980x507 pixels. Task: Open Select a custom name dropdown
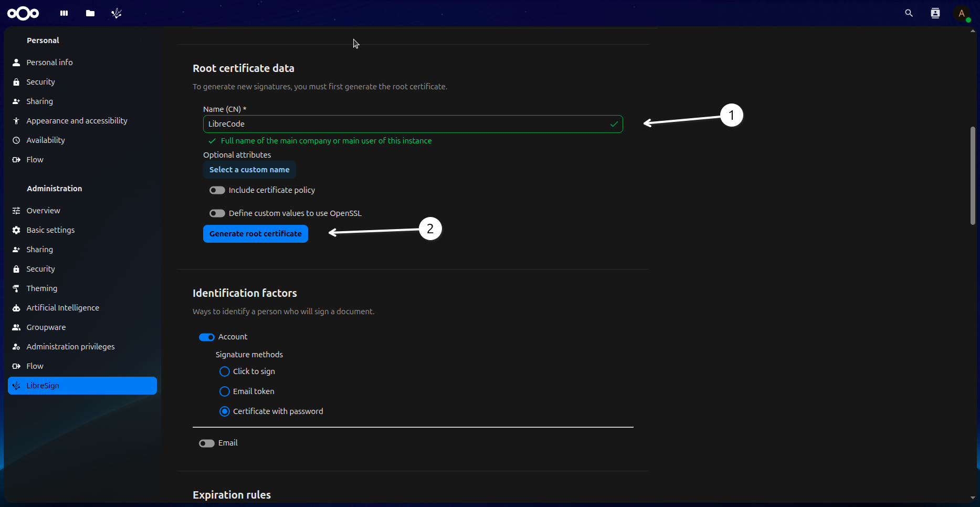(x=249, y=170)
